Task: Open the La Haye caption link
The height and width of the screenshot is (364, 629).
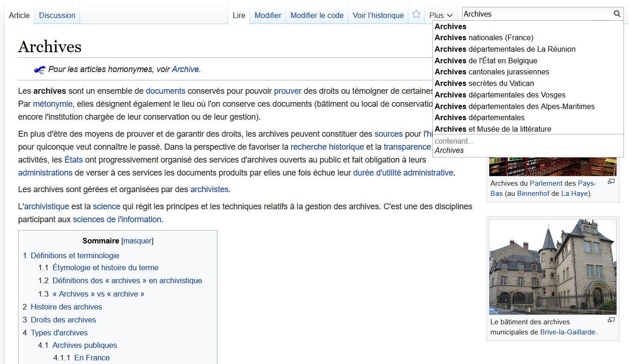Action: tap(575, 194)
